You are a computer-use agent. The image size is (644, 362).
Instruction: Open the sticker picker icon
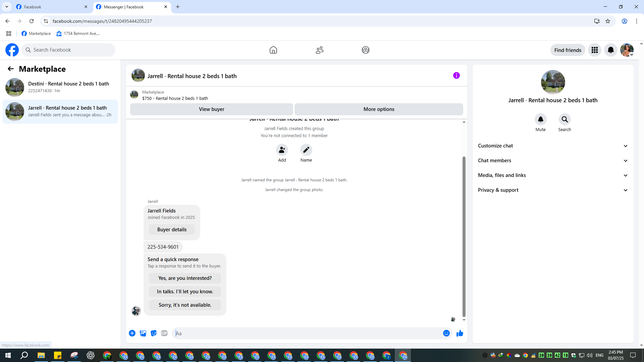coord(154,333)
